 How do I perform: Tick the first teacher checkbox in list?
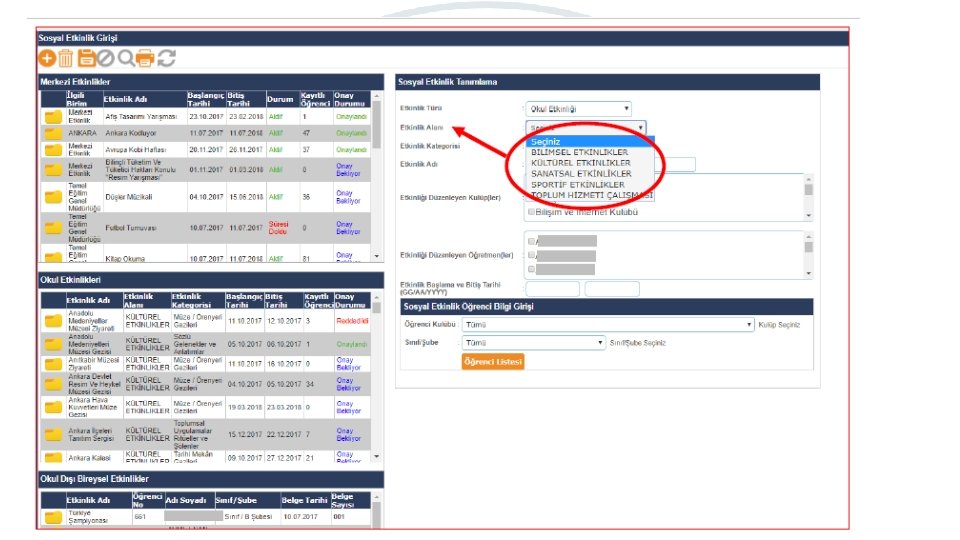531,241
